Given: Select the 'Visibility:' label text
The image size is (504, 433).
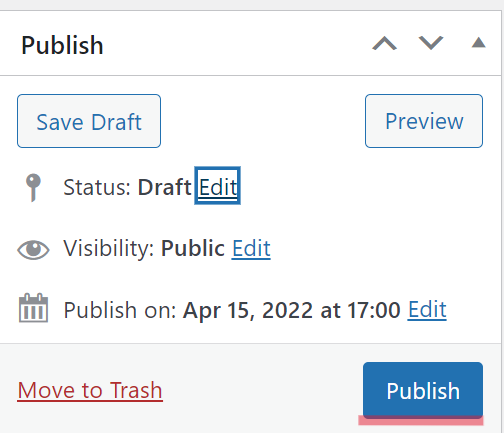Looking at the screenshot, I should (x=109, y=249).
